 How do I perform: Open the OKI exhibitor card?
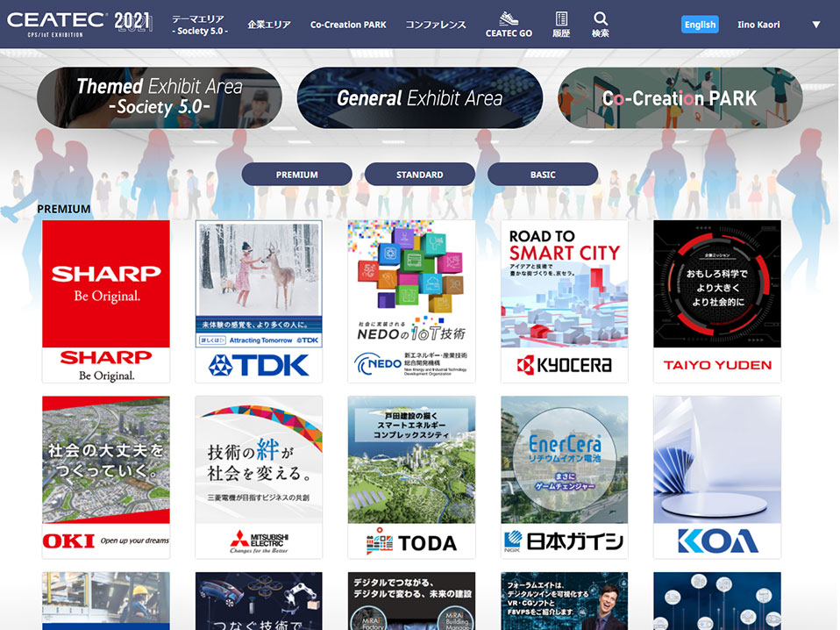(x=106, y=477)
